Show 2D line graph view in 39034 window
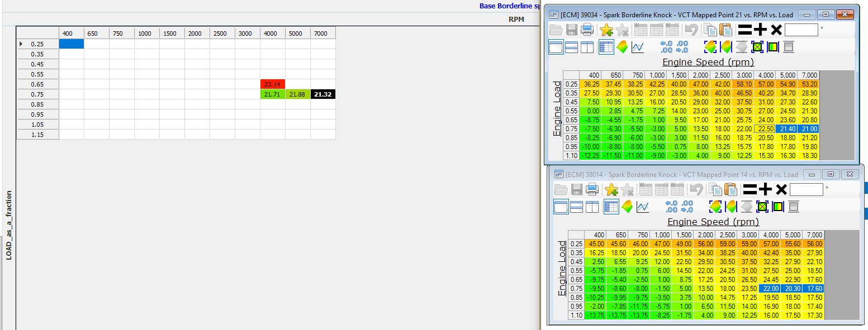Viewport: 868px width, 330px height. coord(637,47)
